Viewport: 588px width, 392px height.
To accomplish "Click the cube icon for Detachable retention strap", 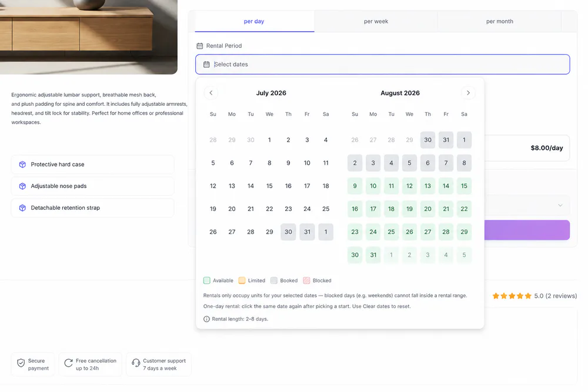I will click(22, 208).
